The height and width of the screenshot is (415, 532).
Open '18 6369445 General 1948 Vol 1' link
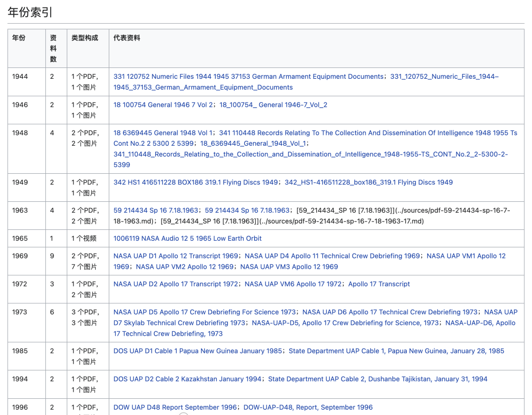163,133
